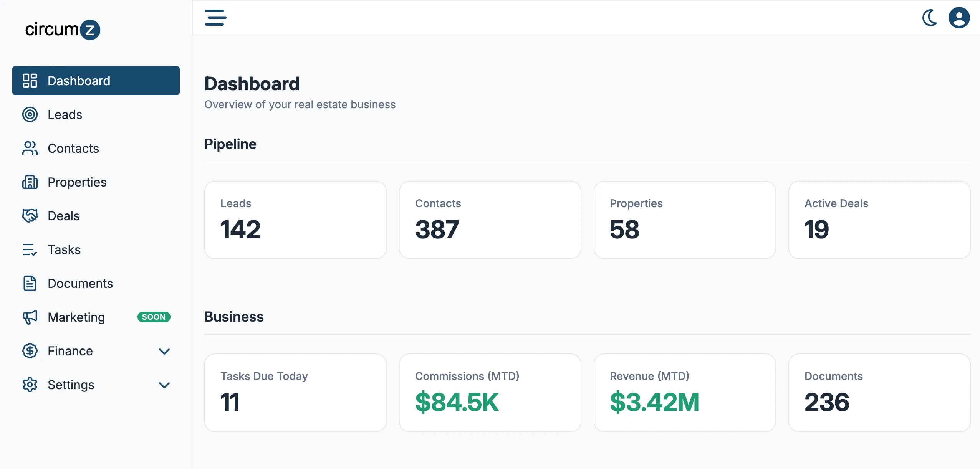Screen dimensions: 980x469
Task: Click the Marketing menu label
Action: click(76, 317)
